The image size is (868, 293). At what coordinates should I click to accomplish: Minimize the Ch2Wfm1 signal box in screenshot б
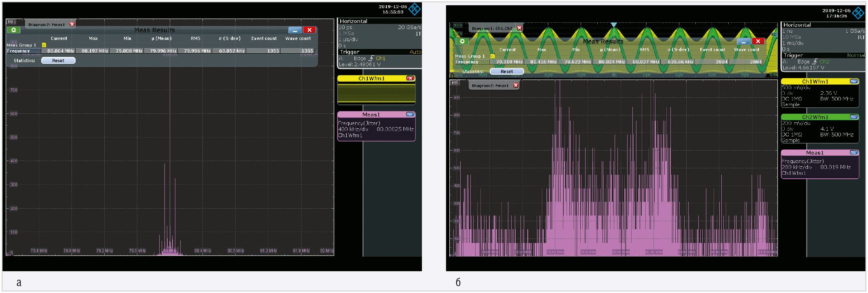[854, 117]
